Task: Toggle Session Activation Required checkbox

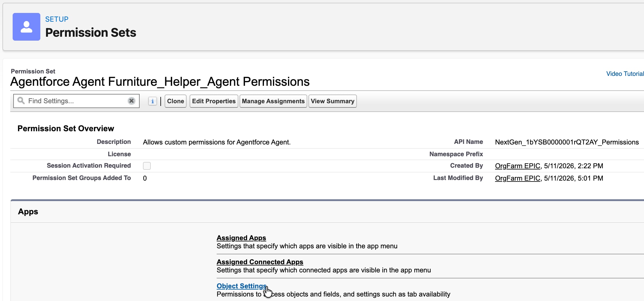Action: point(147,166)
